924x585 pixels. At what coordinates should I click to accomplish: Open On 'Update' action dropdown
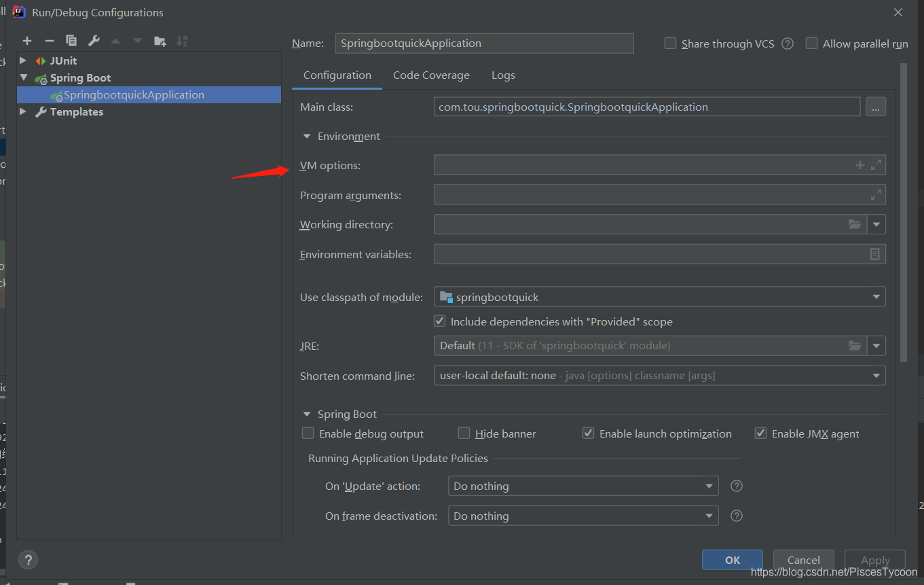click(x=709, y=486)
